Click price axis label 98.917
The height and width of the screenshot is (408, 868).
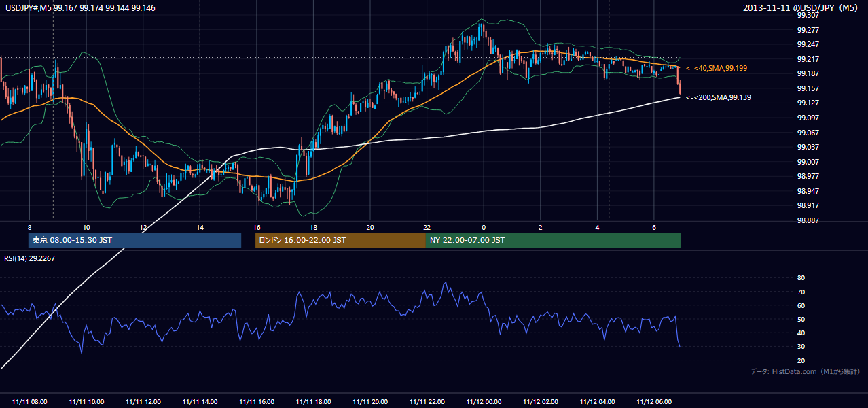[807, 205]
